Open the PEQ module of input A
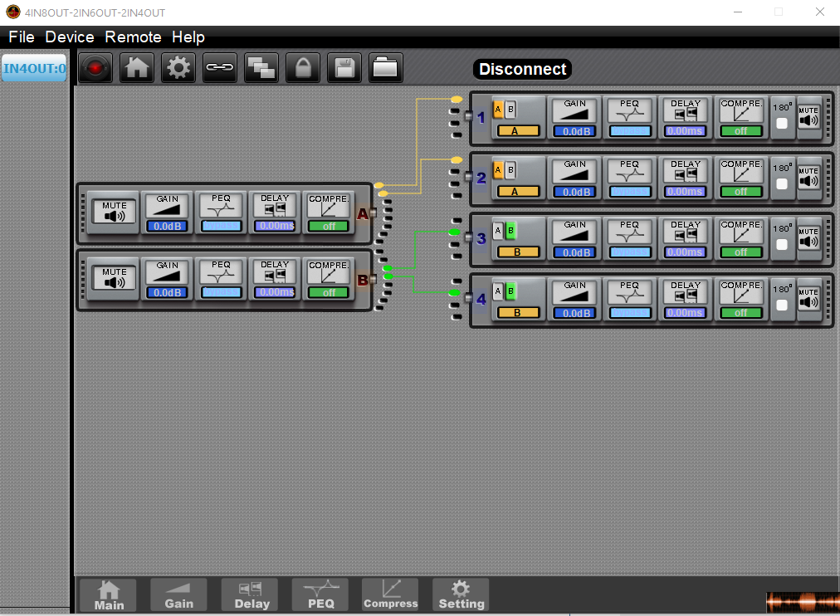 click(x=221, y=213)
